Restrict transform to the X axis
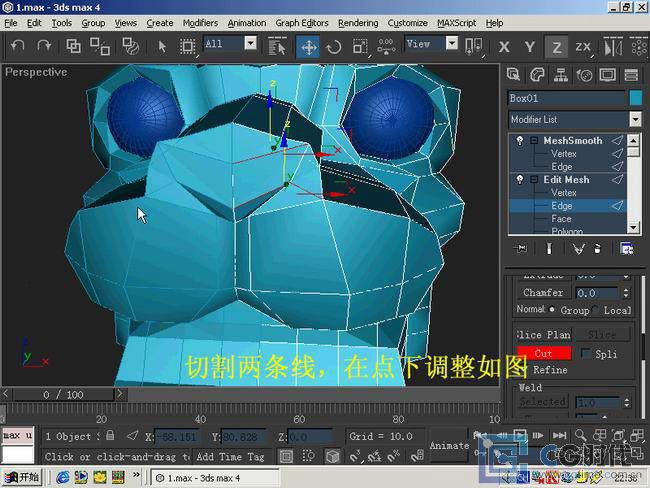 tap(504, 47)
